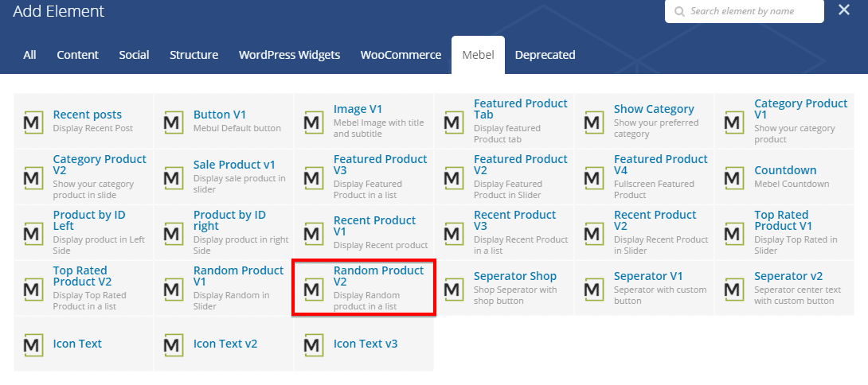
Task: Click the M icon beside Featured Product Tab
Action: (454, 122)
